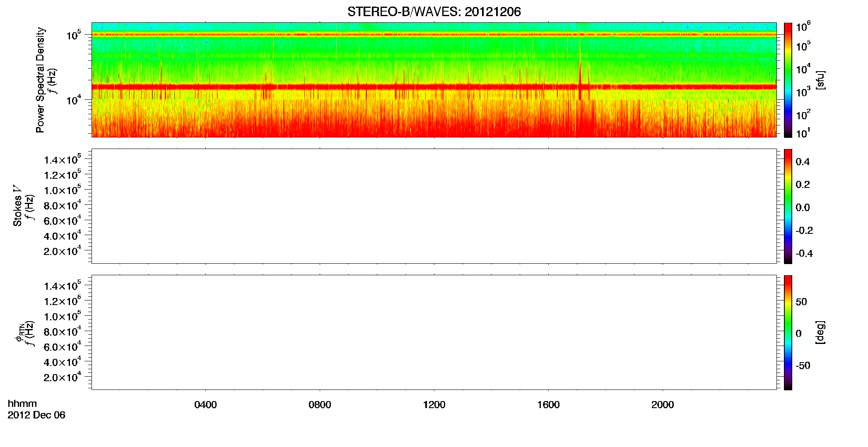This screenshot has height=447, width=868.
Task: Click the 1200 time axis label
Action: (434, 405)
